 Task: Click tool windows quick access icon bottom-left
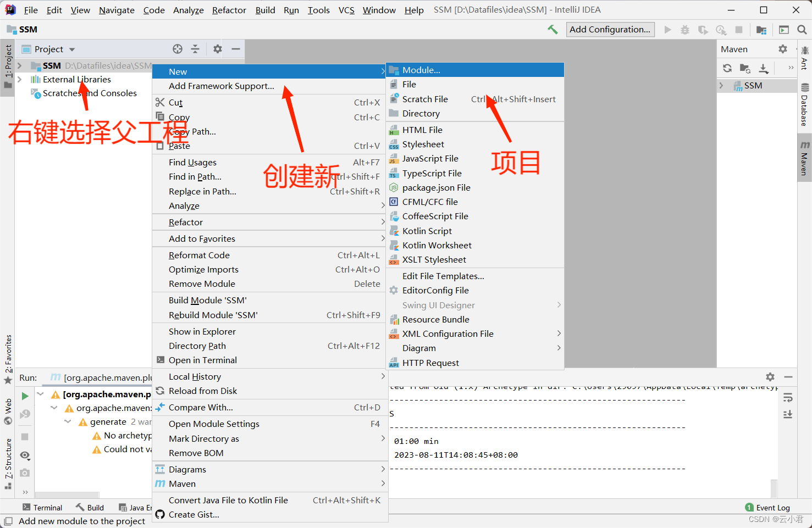tap(8, 521)
